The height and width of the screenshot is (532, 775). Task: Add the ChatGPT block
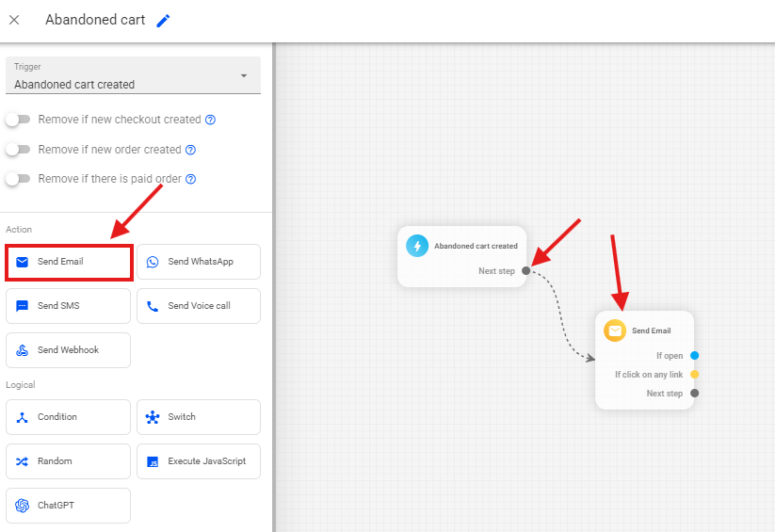click(68, 506)
